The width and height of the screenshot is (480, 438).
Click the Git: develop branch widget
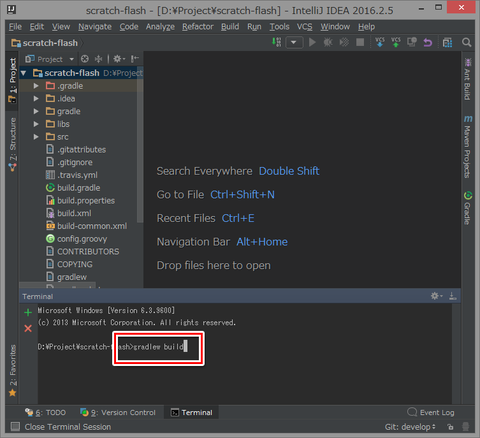[410, 427]
